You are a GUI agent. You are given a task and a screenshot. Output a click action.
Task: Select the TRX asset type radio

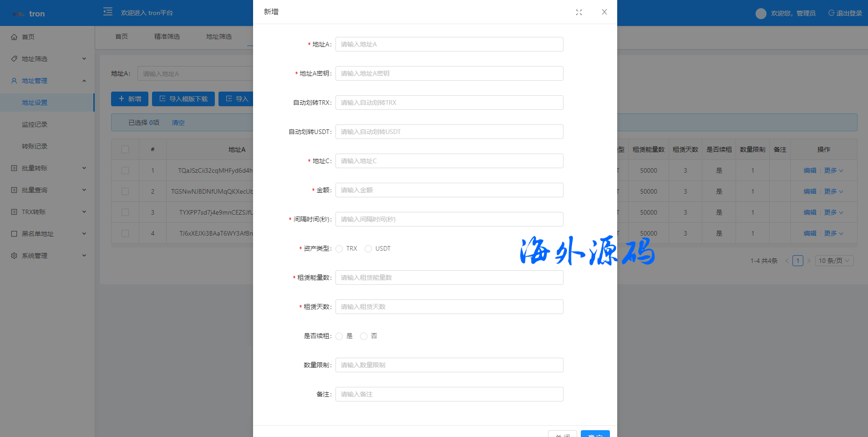[339, 249]
